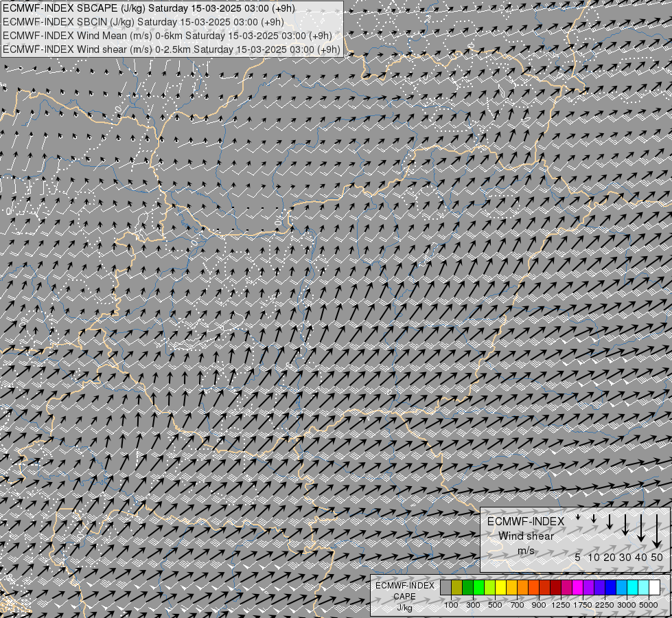Click the SBCAPE title line
The image size is (672, 618).
(x=149, y=8)
